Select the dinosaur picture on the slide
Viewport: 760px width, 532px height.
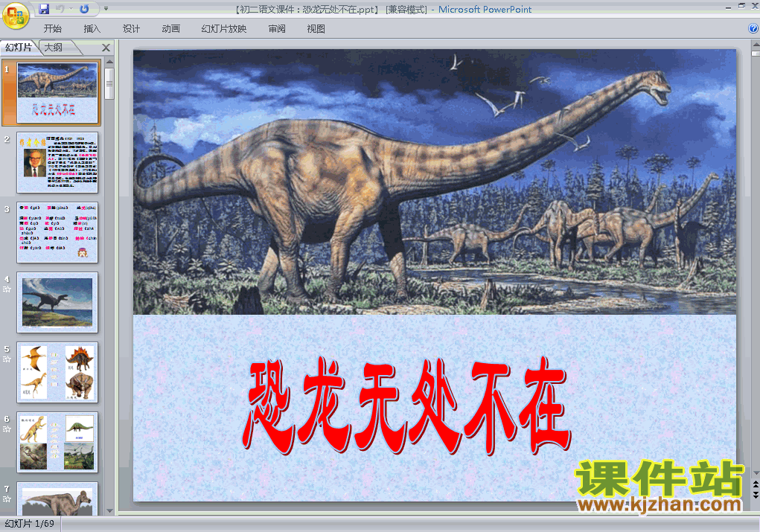click(435, 182)
